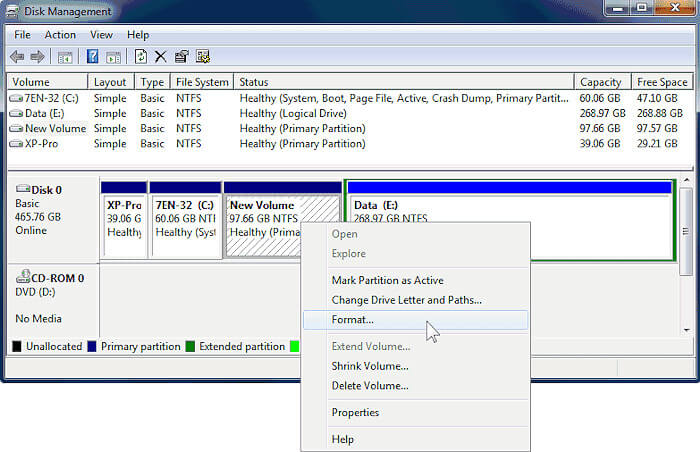Viewport: 700px width, 452px height.
Task: Open Properties from the context menu
Action: click(x=415, y=413)
